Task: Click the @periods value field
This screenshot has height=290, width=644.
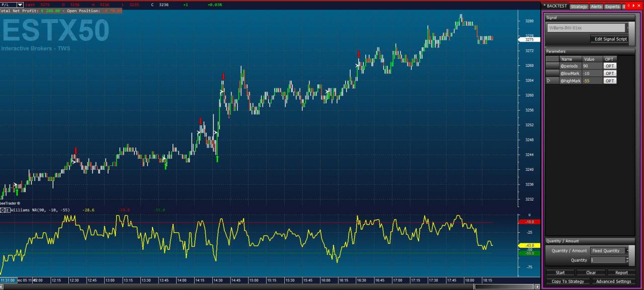Action: click(x=592, y=66)
